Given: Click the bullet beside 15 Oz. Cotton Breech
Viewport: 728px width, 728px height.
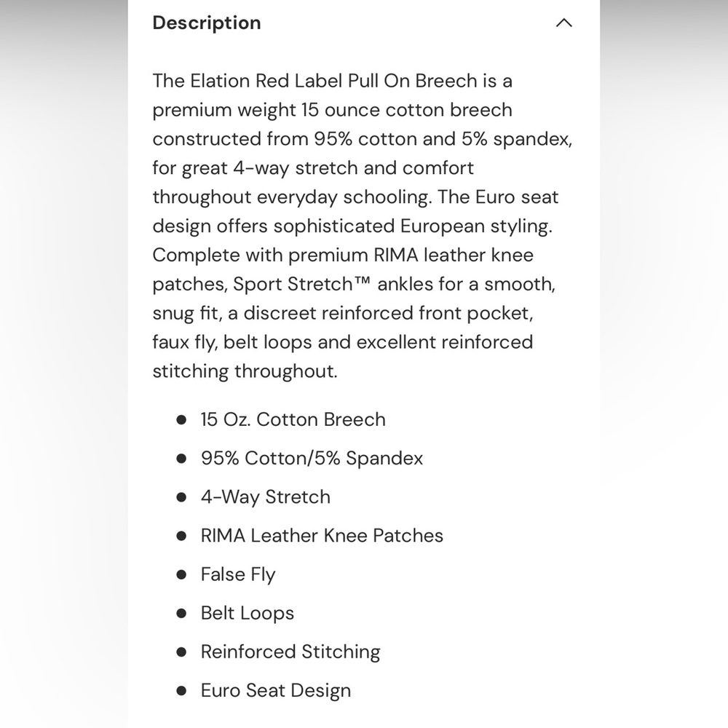Looking at the screenshot, I should 181,420.
